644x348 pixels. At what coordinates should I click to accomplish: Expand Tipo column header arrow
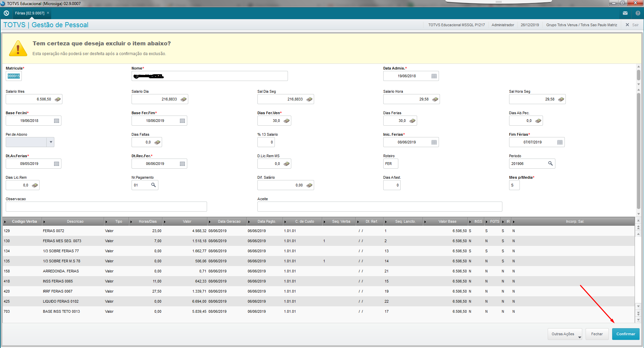click(x=106, y=222)
